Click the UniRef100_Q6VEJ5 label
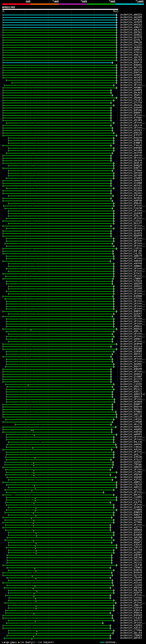The width and height of the screenshot is (146, 644). point(131,163)
